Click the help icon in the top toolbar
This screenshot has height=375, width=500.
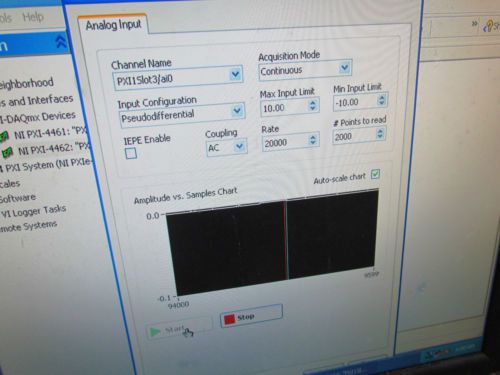489,26
